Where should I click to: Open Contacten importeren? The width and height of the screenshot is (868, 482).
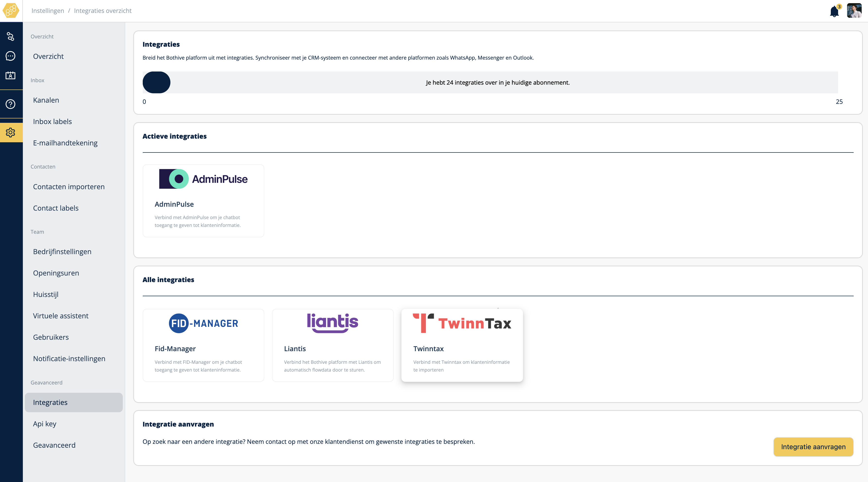pyautogui.click(x=69, y=187)
